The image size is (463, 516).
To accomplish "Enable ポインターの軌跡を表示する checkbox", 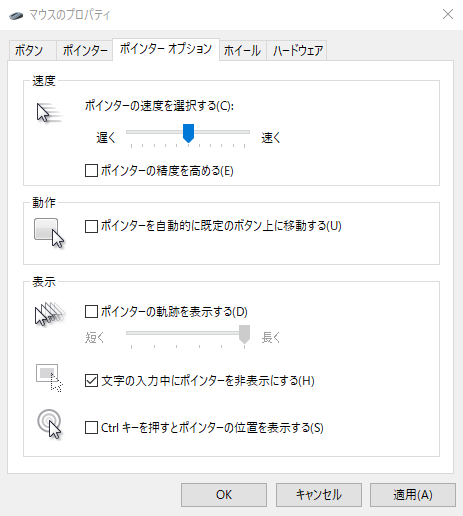I will (x=91, y=312).
